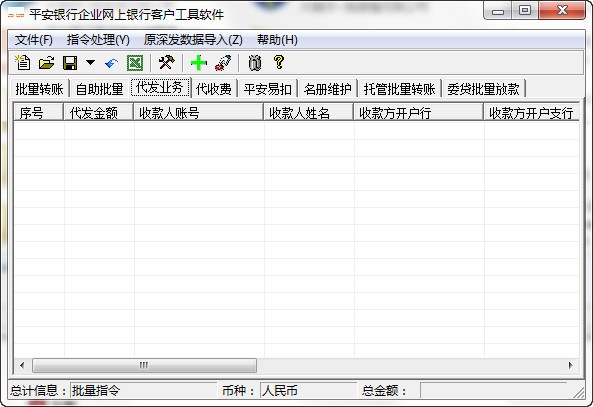This screenshot has height=407, width=593.
Task: Expand the save options dropdown arrow
Action: (x=90, y=62)
